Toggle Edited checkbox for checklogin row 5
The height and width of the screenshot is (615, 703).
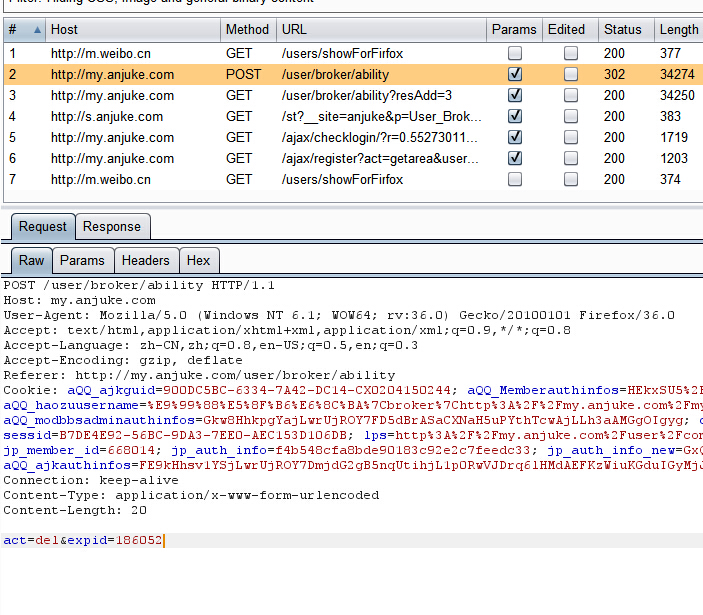coord(571,137)
